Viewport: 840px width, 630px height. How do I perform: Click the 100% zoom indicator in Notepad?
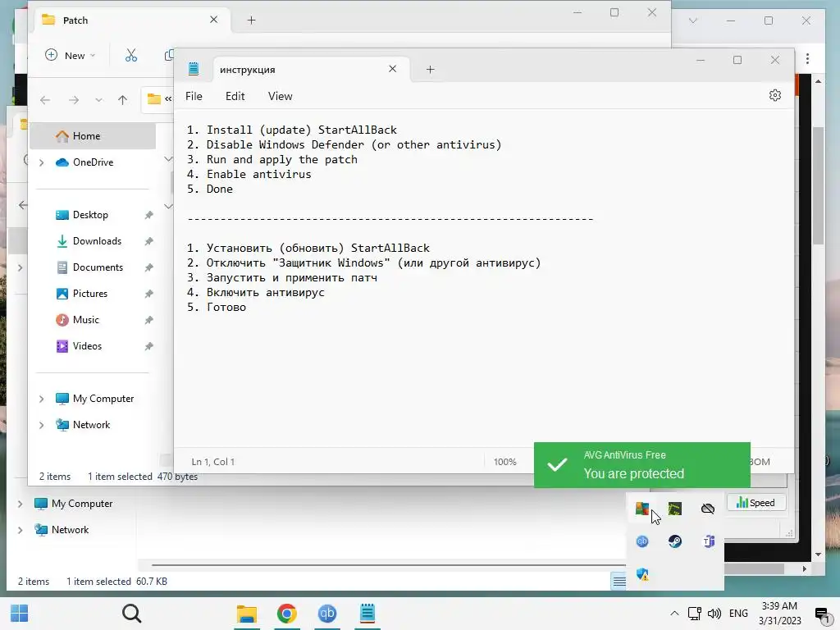pyautogui.click(x=504, y=462)
